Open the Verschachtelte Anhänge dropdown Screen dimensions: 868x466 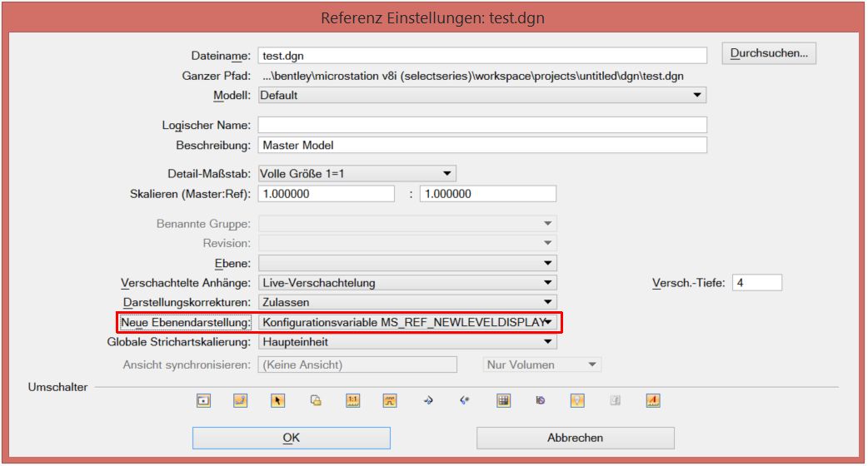(x=407, y=282)
